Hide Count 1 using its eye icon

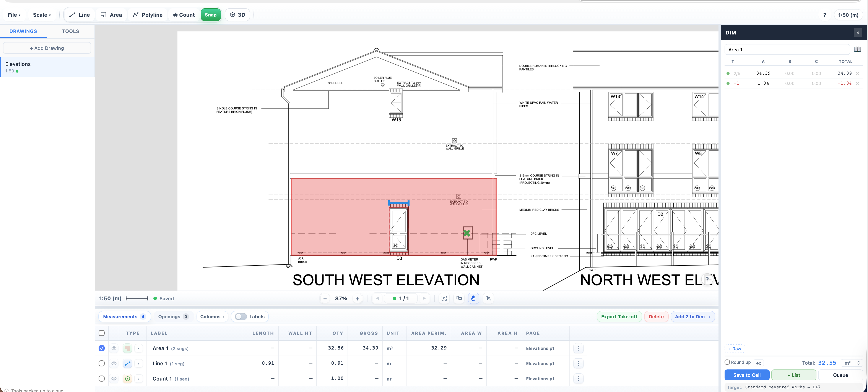(x=114, y=379)
